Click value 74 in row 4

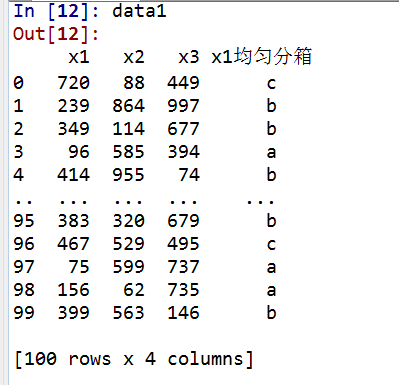click(189, 175)
